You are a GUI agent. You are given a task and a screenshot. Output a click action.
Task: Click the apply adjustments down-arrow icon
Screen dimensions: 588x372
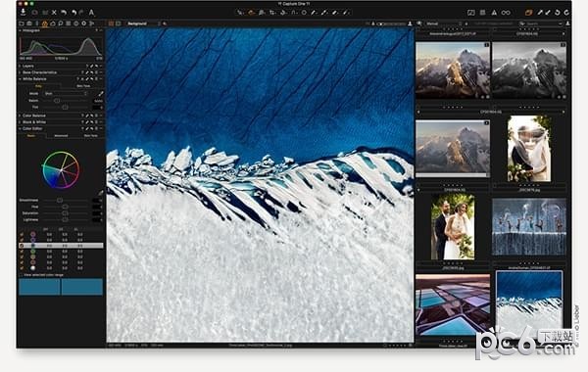point(548,13)
